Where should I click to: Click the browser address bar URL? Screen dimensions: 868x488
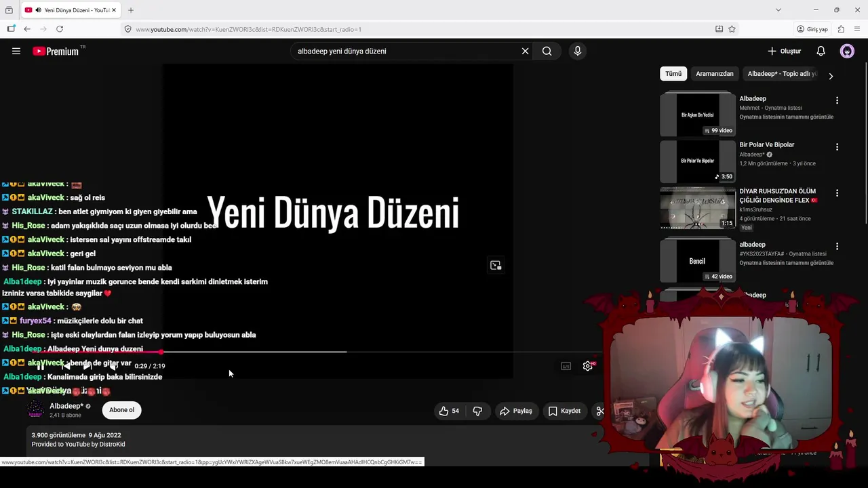248,29
